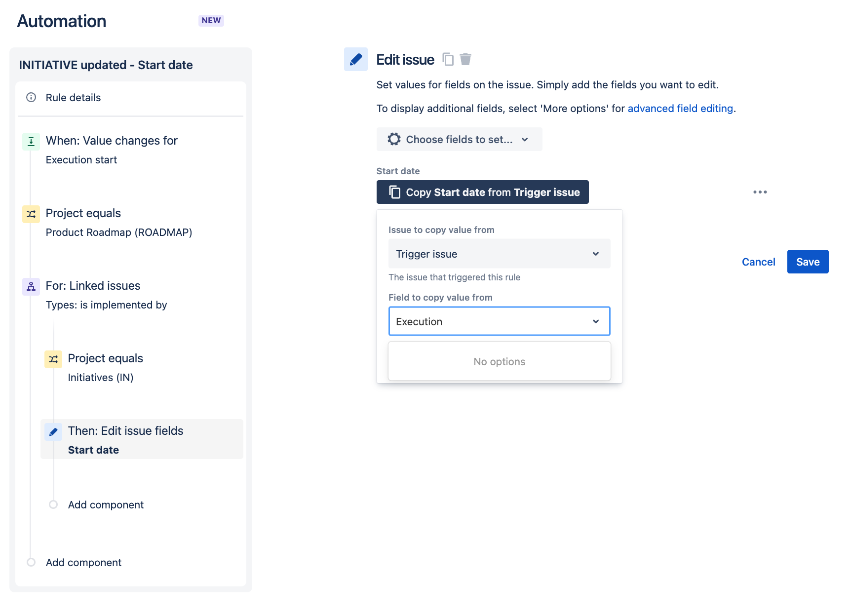The width and height of the screenshot is (850, 616).
Task: Open the Trigger issue dropdown
Action: pyautogui.click(x=499, y=254)
